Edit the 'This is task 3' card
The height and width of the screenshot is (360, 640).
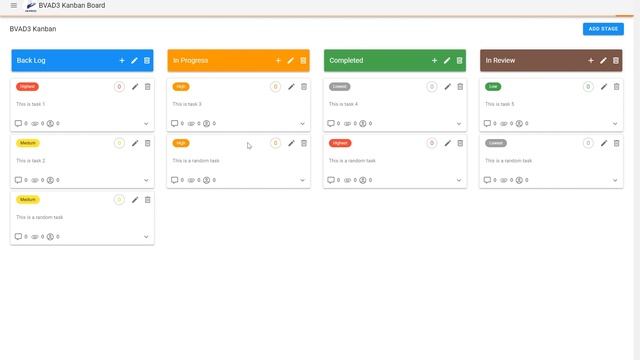point(291,87)
